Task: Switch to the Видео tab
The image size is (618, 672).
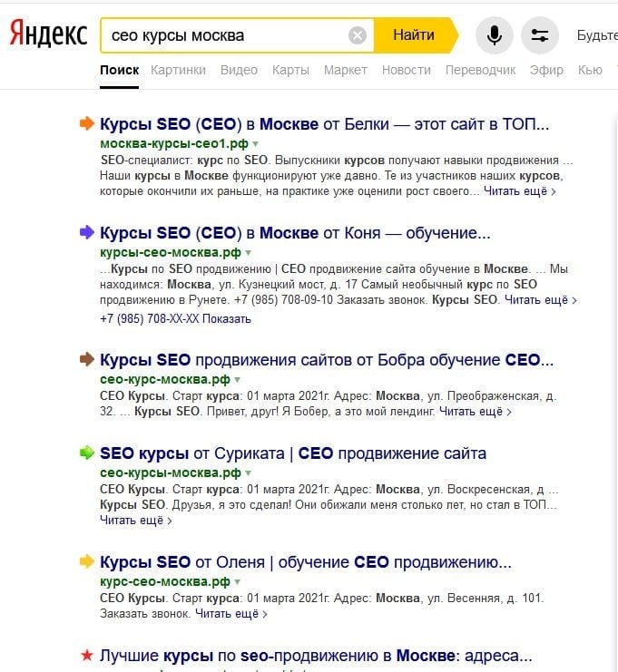Action: click(239, 70)
